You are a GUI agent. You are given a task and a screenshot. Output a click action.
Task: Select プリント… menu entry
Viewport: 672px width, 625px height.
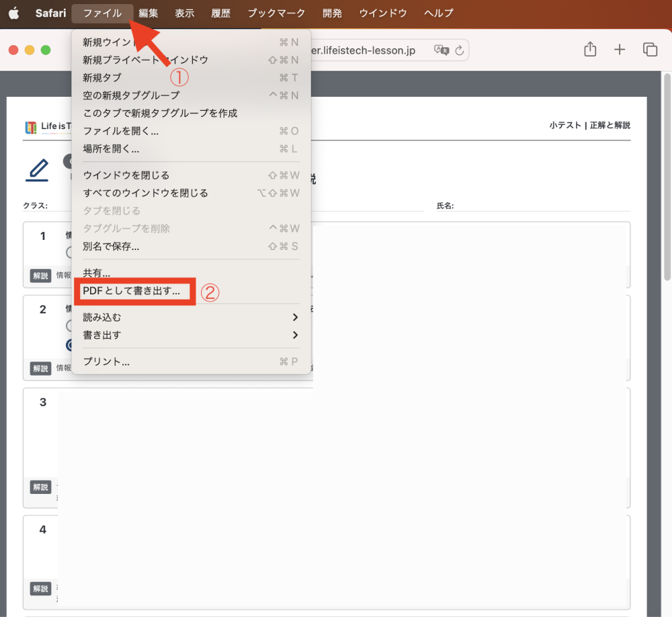pos(106,362)
